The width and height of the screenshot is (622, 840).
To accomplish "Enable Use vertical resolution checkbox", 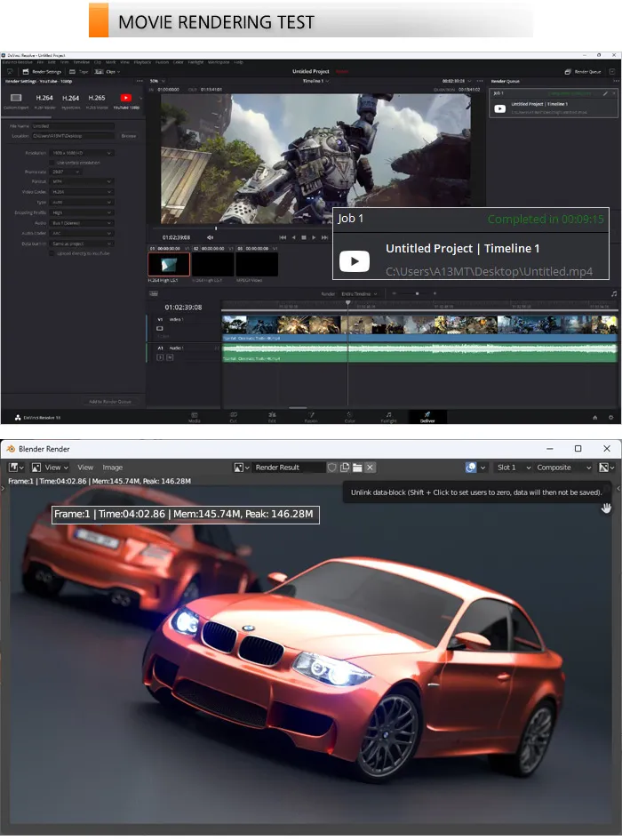I will [x=52, y=163].
